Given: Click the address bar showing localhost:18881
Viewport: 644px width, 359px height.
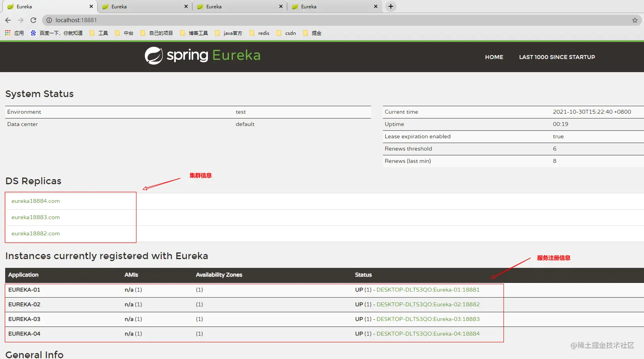Looking at the screenshot, I should (341, 20).
